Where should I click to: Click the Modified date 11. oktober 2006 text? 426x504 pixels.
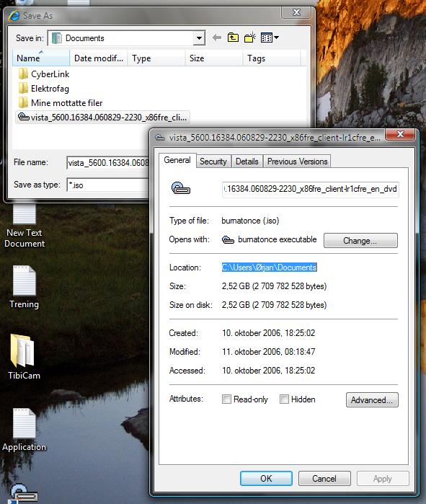click(268, 352)
